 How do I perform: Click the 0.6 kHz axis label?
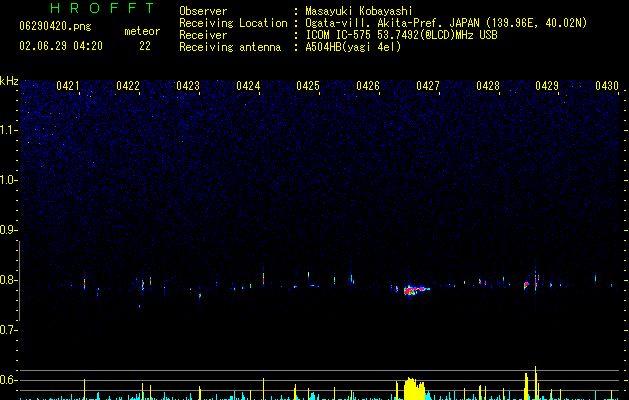(x=8, y=380)
